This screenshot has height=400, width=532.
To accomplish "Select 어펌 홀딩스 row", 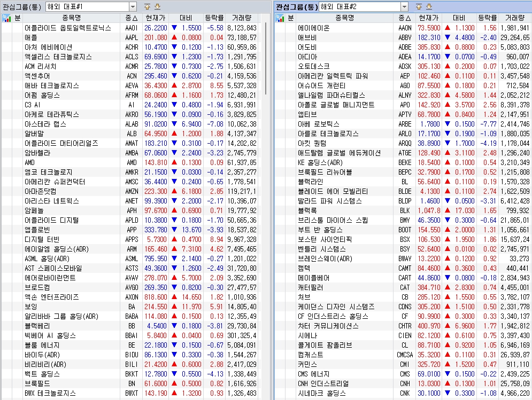I will click(x=129, y=95).
